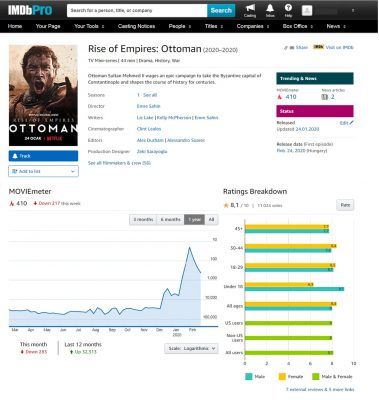Expand the Your Tools menu
This screenshot has height=400, width=379.
[x=89, y=26]
